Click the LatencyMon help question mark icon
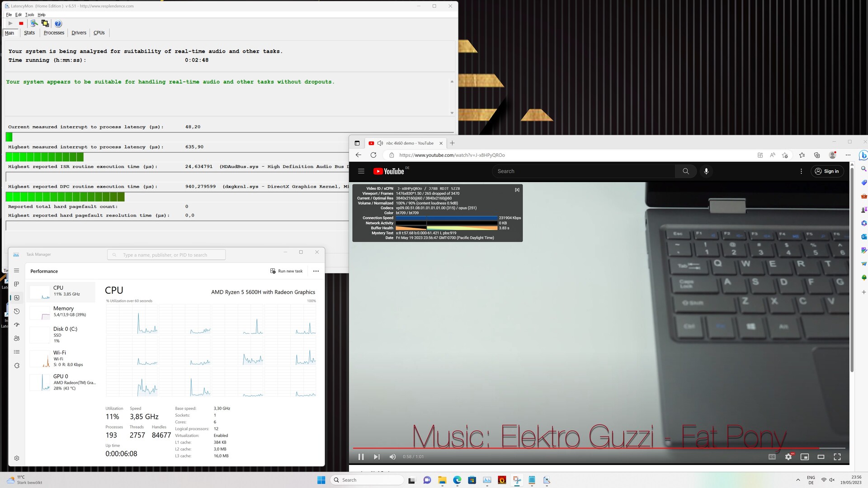The width and height of the screenshot is (868, 488). point(58,23)
